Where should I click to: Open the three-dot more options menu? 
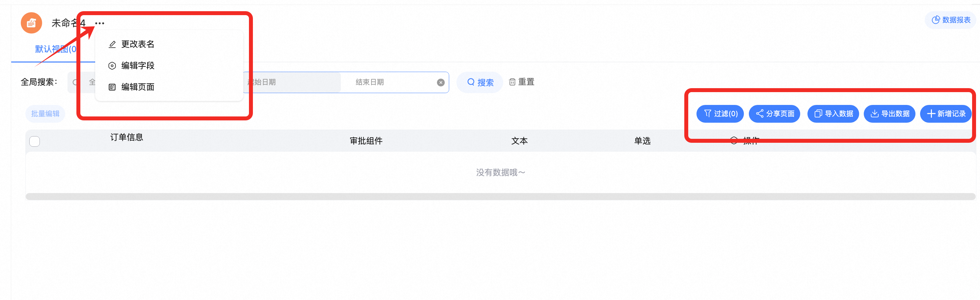click(100, 23)
